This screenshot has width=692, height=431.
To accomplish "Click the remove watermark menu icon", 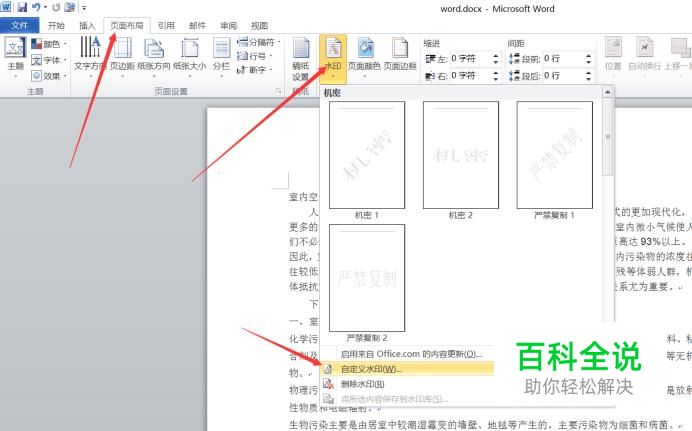I will coord(328,384).
